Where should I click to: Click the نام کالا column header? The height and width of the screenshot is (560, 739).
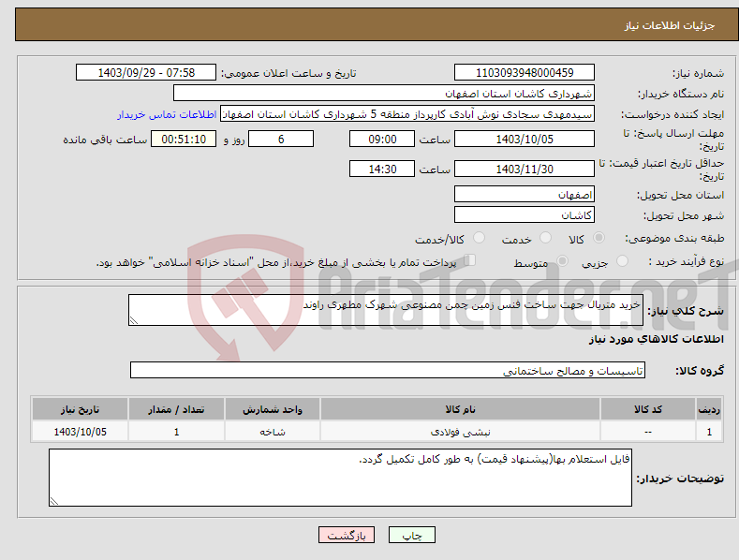(x=460, y=409)
